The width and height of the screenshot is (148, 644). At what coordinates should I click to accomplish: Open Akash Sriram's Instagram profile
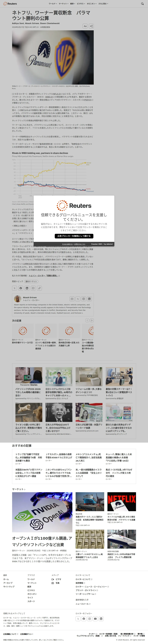point(84,299)
